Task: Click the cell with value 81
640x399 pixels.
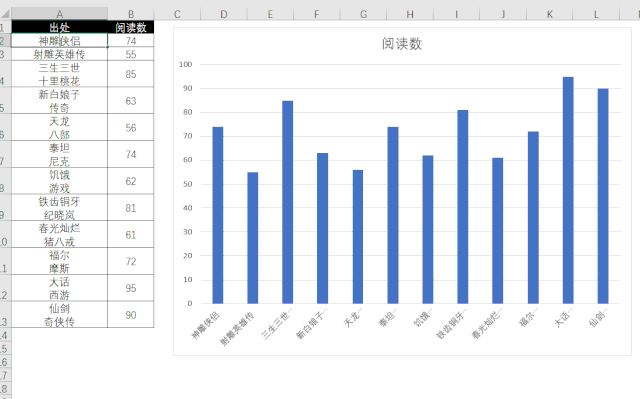Action: [x=131, y=208]
